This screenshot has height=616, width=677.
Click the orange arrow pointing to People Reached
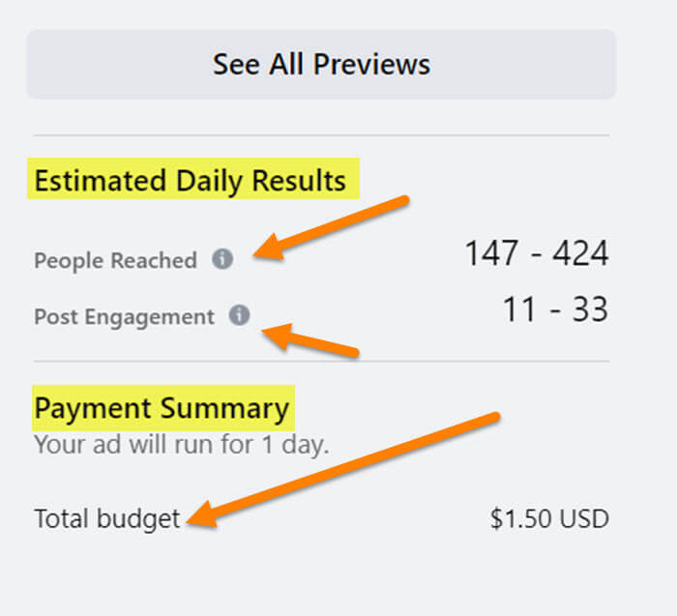coord(331,227)
